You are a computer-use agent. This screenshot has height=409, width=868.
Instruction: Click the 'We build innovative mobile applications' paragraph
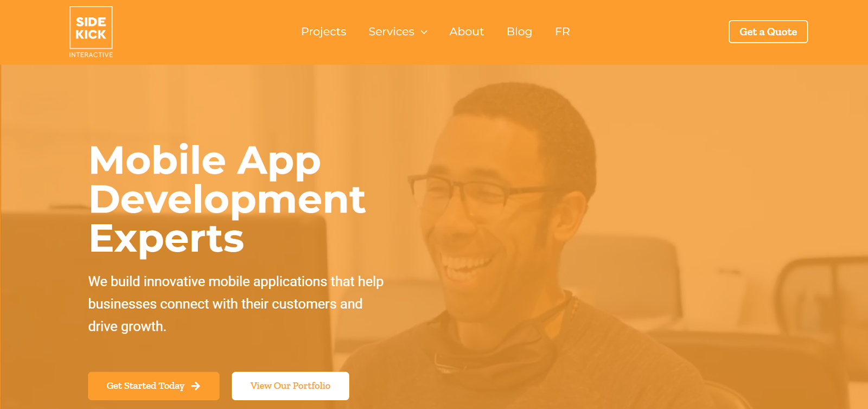[236, 304]
